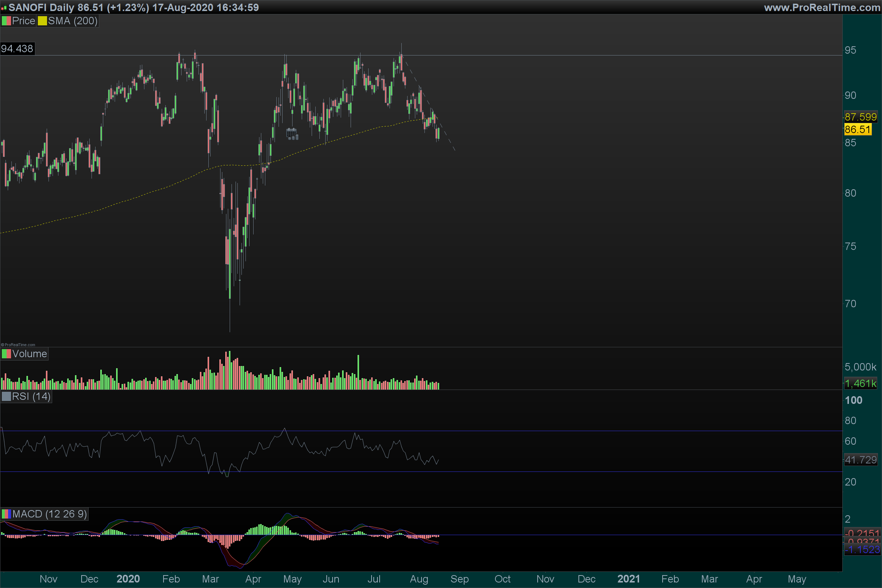Select the SMA (200) indicator label
This screenshot has width=882, height=588.
[x=72, y=21]
